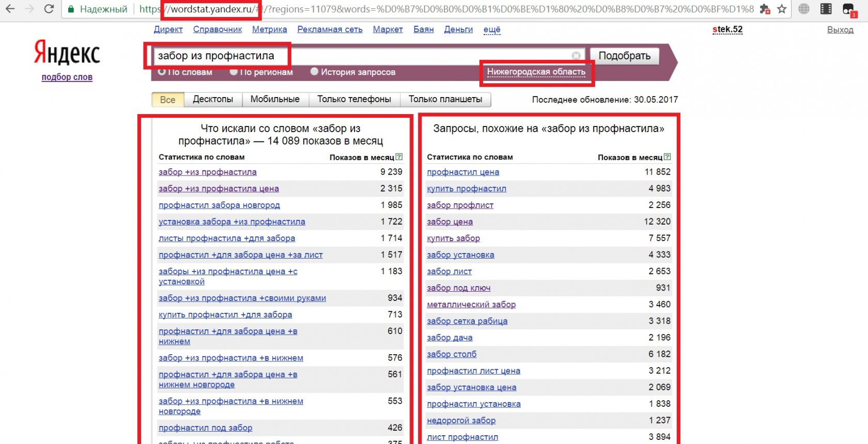Click help icon beside left 'Показов в месяц'
The width and height of the screenshot is (868, 444).
coord(399,157)
